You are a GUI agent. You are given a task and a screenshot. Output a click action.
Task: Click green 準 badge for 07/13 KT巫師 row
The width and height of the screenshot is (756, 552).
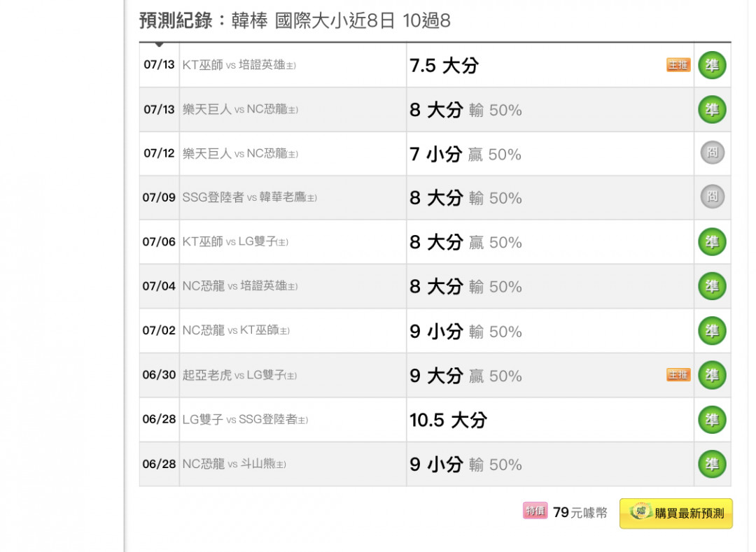tap(712, 65)
